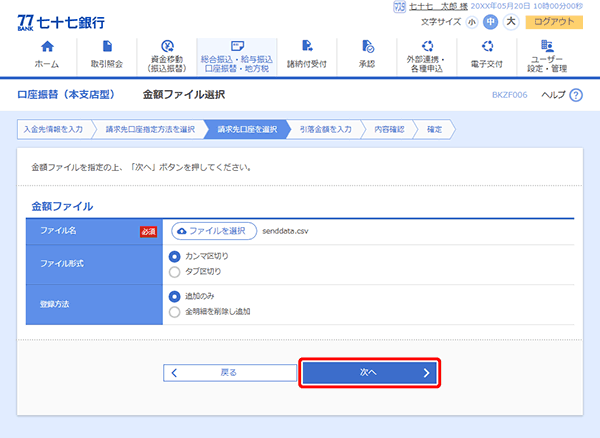600x438 pixels.
Task: Click the 引落金額を入力 step
Action: [x=326, y=129]
